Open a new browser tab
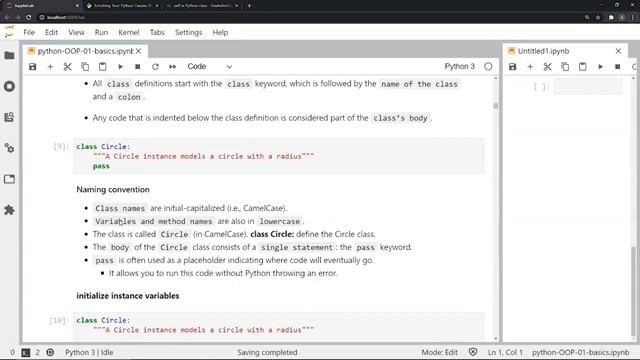 click(249, 6)
